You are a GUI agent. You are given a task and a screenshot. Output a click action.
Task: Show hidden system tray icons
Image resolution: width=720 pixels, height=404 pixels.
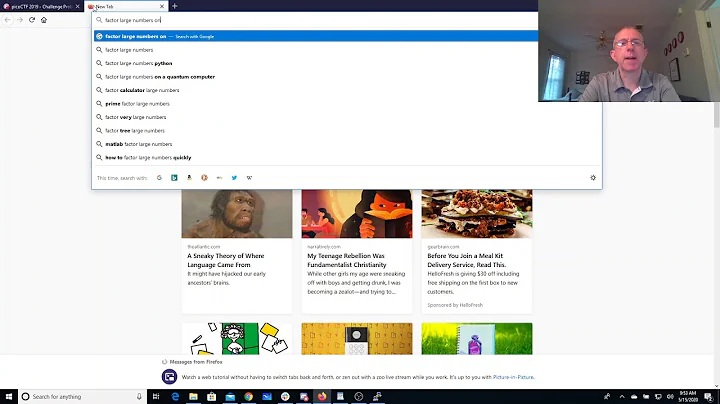(x=622, y=396)
